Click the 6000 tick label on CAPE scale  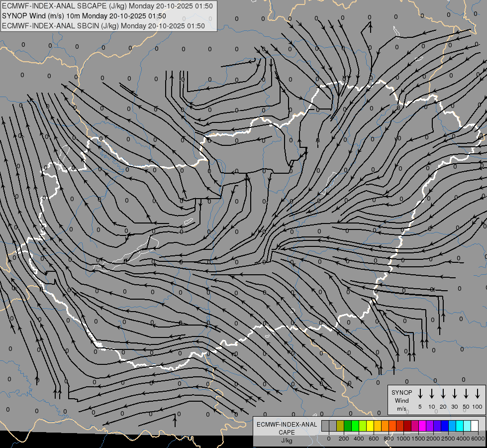coord(478,439)
